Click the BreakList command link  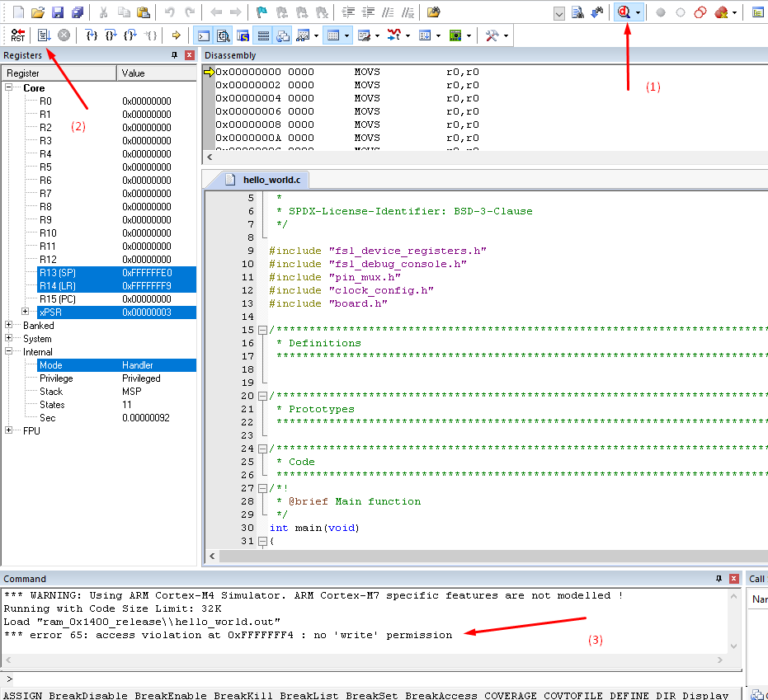pyautogui.click(x=309, y=695)
